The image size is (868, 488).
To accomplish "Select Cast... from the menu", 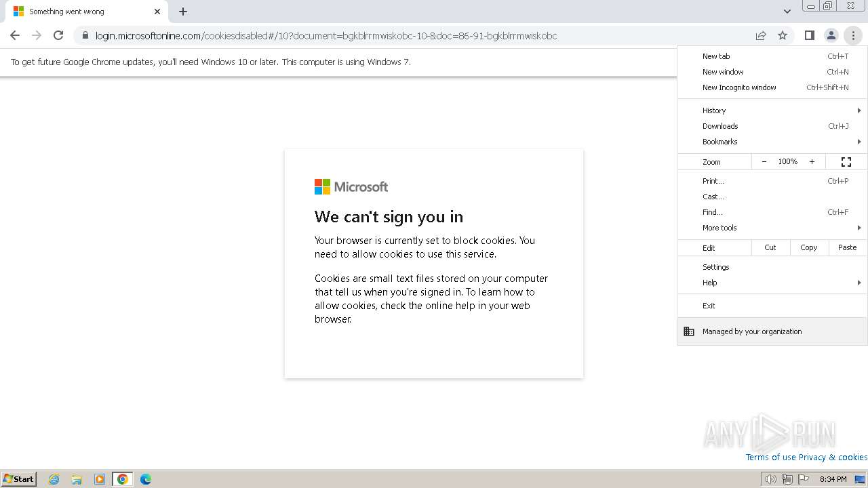I will tap(772, 197).
